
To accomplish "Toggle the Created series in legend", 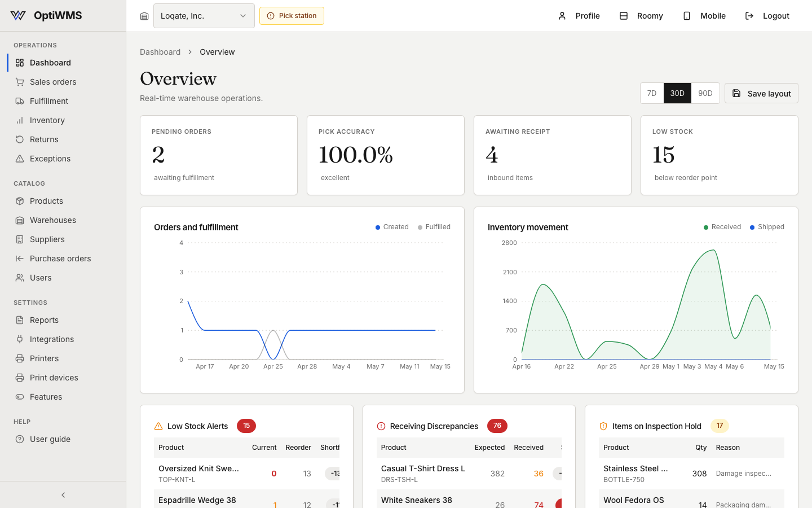I will pyautogui.click(x=392, y=227).
